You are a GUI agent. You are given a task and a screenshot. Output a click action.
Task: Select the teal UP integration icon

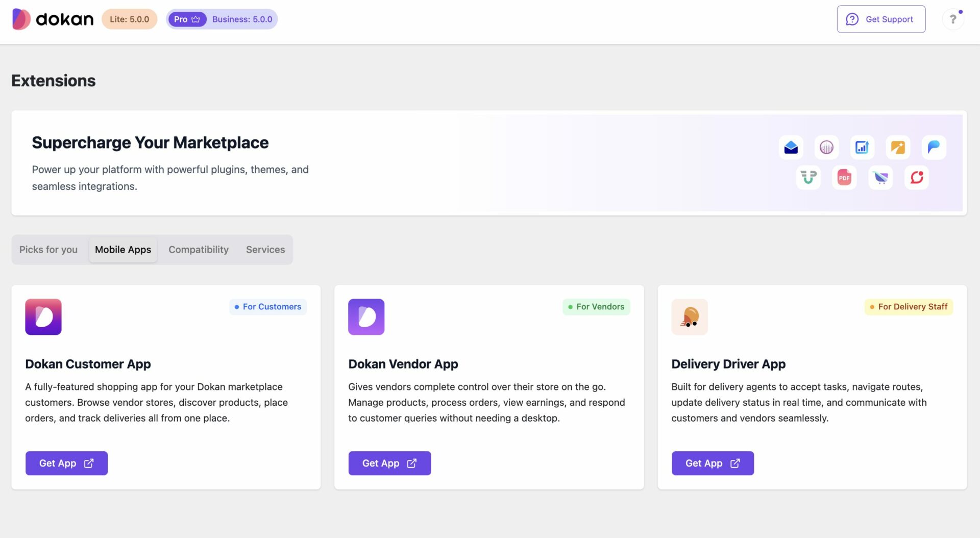pos(808,178)
